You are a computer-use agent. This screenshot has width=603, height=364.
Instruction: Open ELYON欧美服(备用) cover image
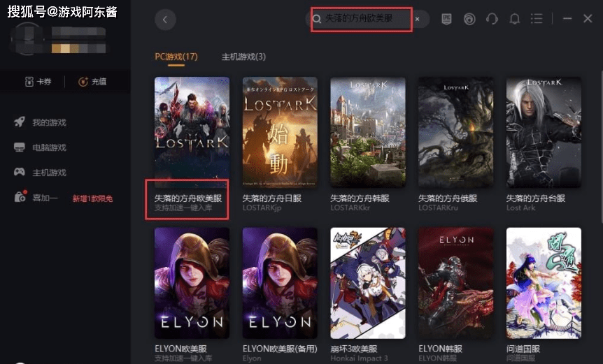pyautogui.click(x=280, y=283)
